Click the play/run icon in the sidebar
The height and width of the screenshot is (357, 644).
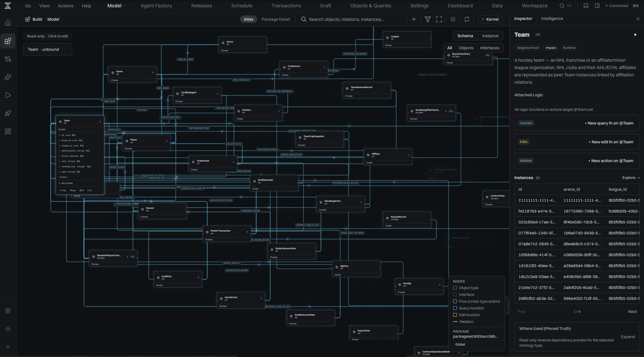pos(8,95)
